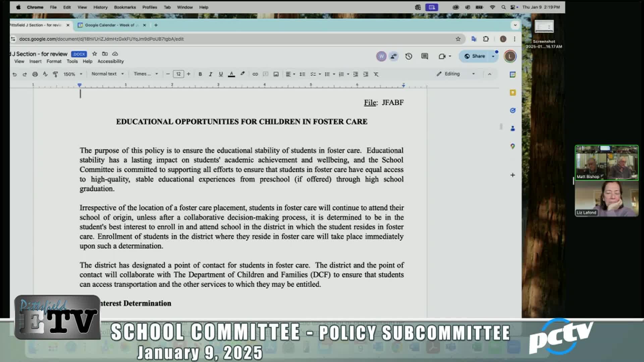The width and height of the screenshot is (644, 362).
Task: Open the View menu in Docs
Action: (19, 61)
